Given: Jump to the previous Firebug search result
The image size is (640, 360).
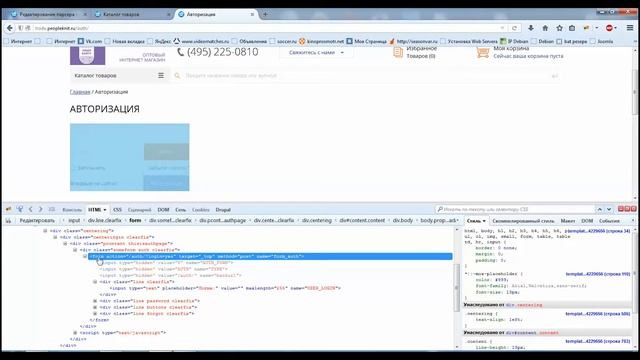Looking at the screenshot, I should pos(600,209).
